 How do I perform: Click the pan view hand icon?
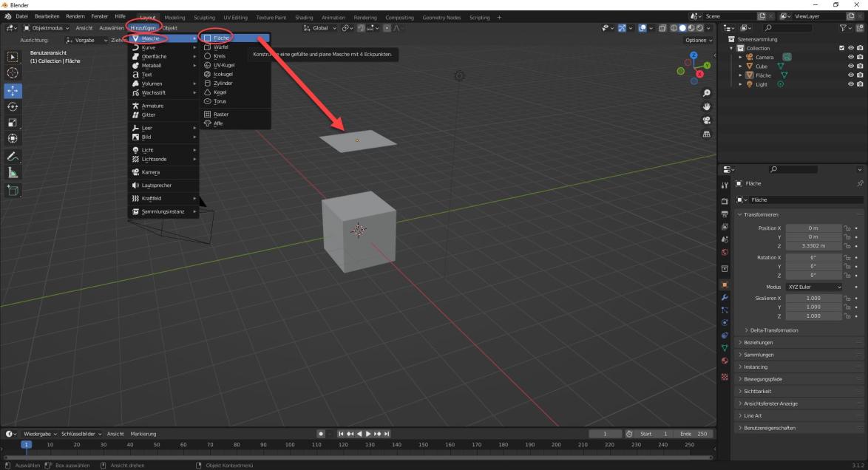(707, 106)
